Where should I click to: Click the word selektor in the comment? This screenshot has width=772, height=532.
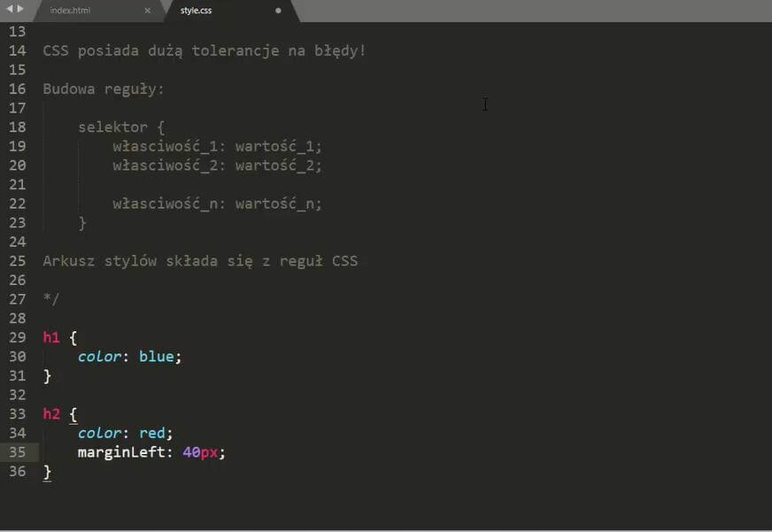(x=112, y=127)
